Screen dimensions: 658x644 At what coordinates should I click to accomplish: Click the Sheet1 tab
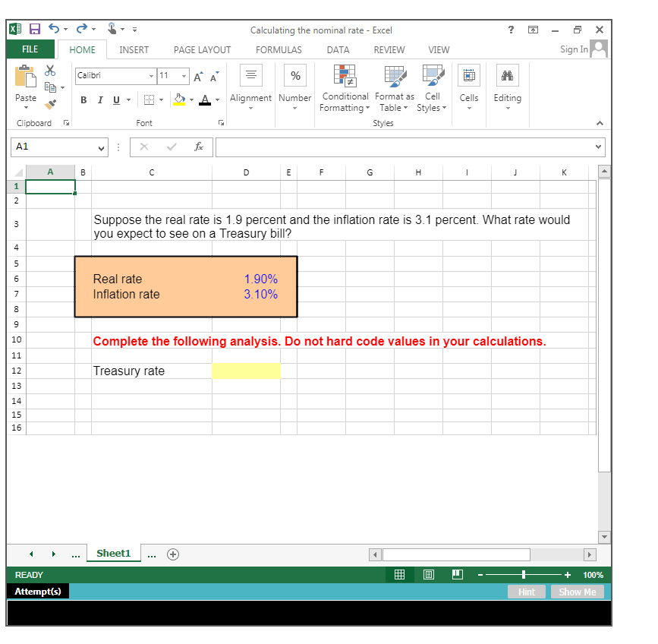[x=113, y=554]
